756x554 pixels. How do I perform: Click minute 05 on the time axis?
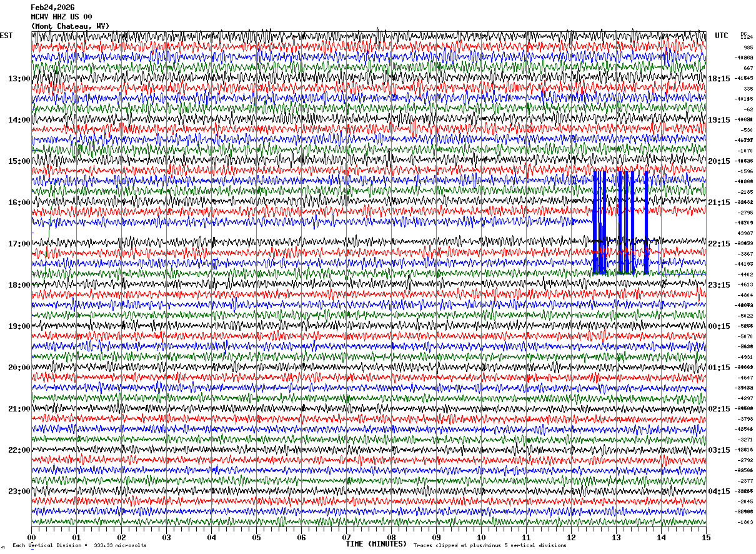click(256, 537)
